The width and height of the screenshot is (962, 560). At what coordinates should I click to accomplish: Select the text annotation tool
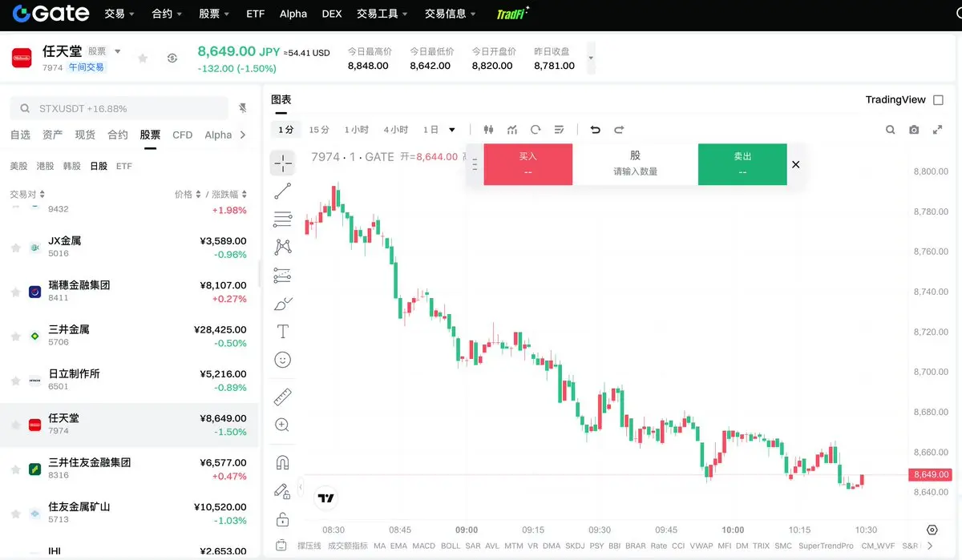tap(282, 332)
